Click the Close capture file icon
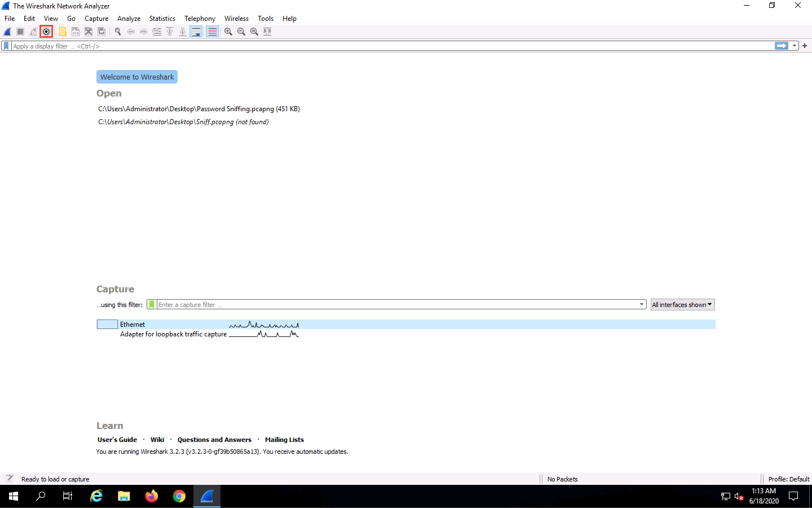 (89, 32)
